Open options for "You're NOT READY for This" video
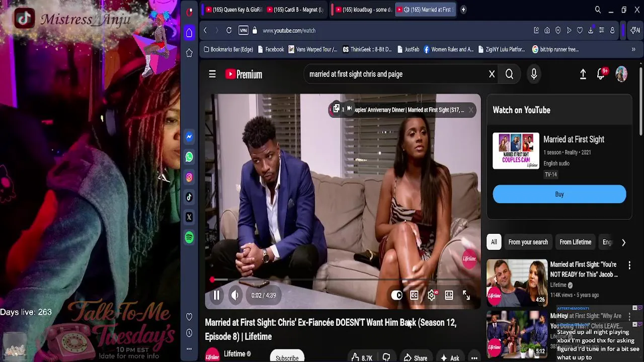644x362 pixels. [x=629, y=264]
